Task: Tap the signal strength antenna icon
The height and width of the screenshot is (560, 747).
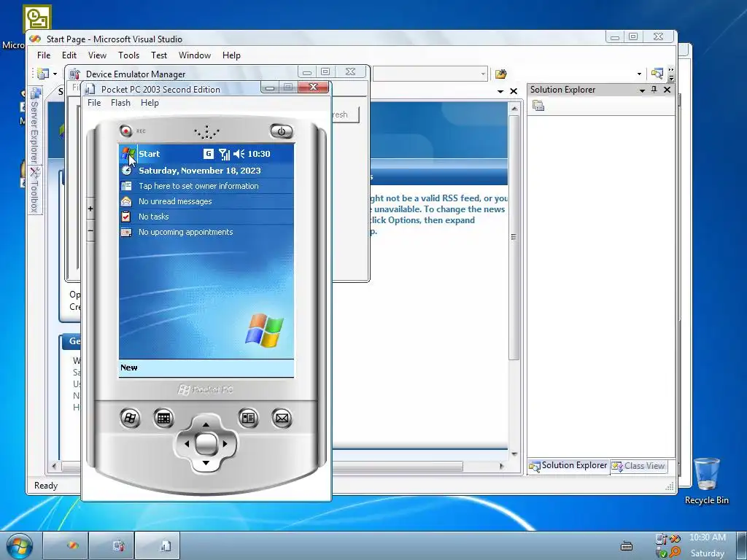Action: pyautogui.click(x=224, y=154)
